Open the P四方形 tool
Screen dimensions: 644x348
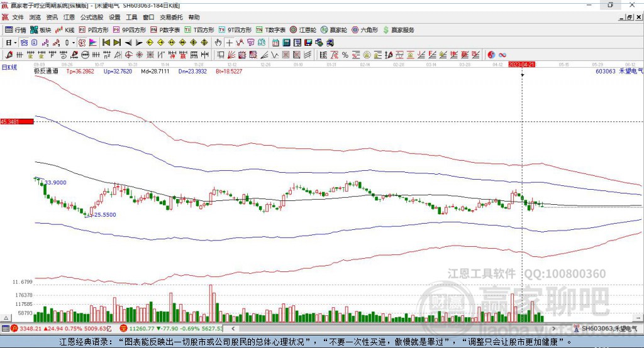pos(94,30)
